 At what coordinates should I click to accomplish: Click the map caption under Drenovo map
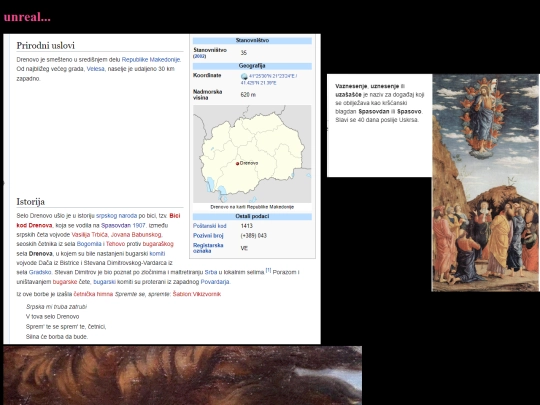tap(252, 207)
